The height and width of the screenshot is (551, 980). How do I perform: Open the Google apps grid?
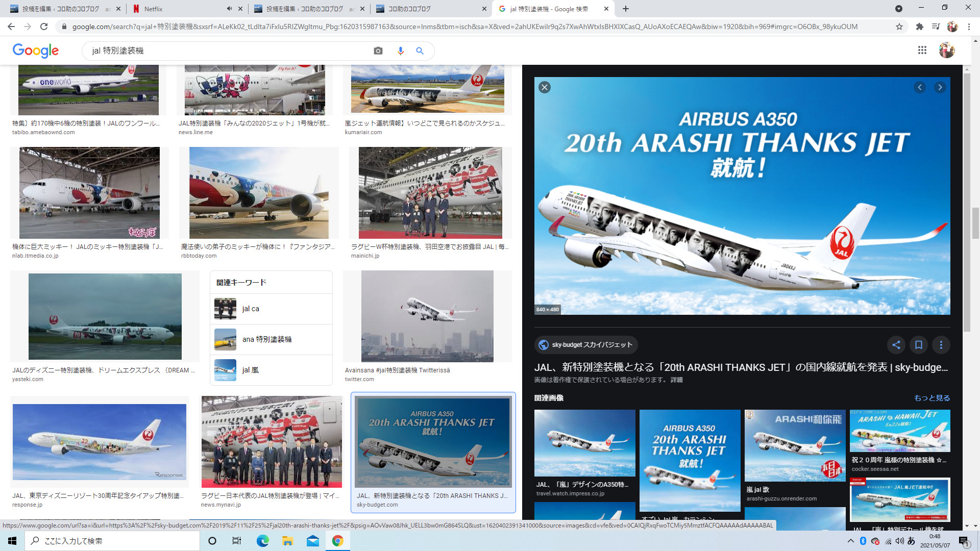click(922, 50)
